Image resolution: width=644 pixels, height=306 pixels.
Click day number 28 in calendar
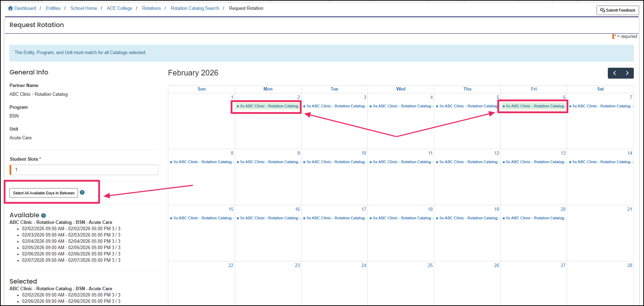pos(630,265)
